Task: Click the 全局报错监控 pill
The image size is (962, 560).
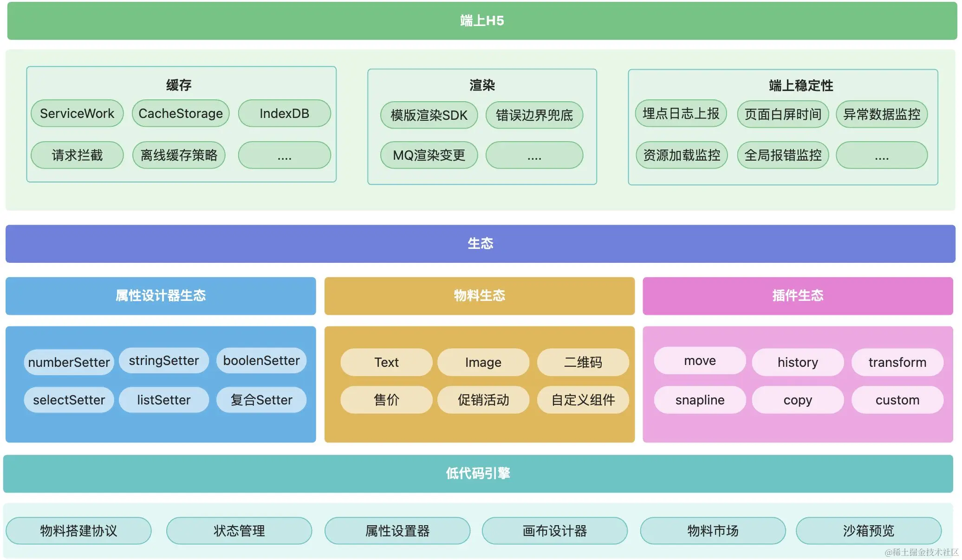Action: tap(783, 155)
